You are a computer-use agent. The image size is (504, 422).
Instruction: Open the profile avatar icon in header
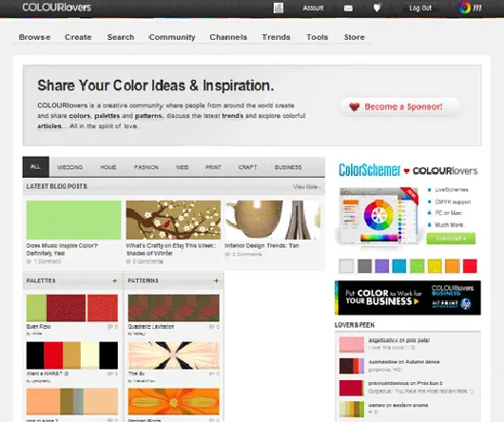tap(279, 8)
